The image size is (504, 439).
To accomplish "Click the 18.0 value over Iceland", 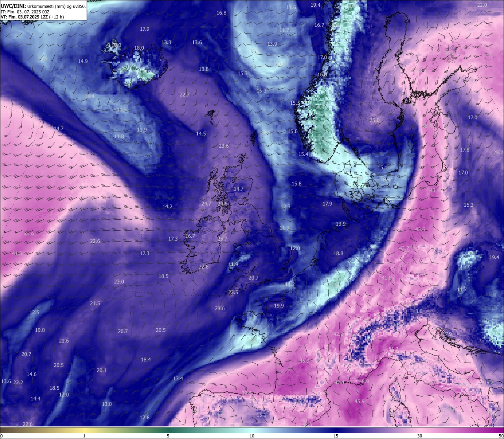I will coord(139,48).
